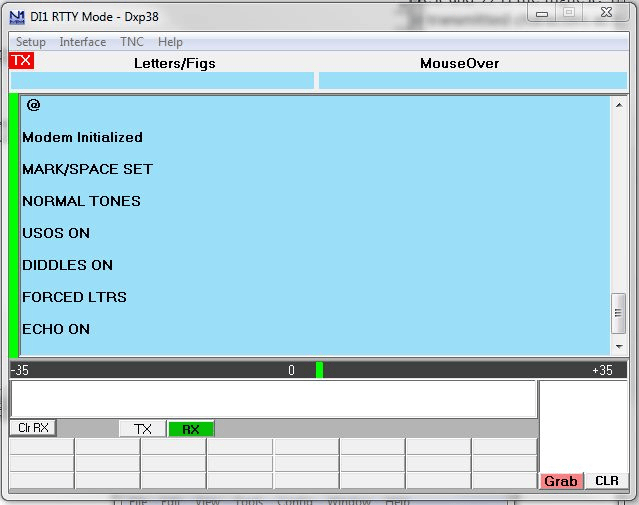Click the Clr RX button

(x=33, y=428)
